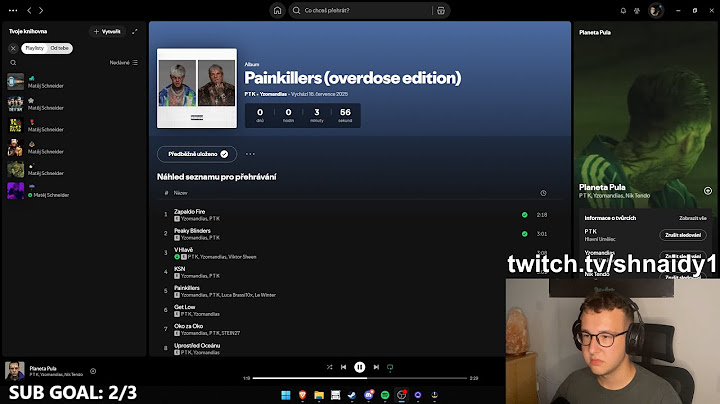Open the Yzomandias artist link under the album title
This screenshot has width=720, height=404.
click(273, 94)
